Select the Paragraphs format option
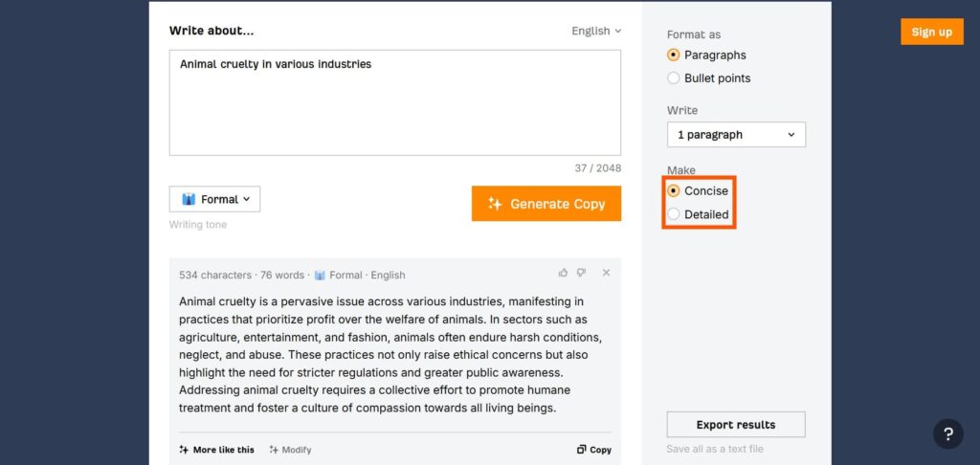The width and height of the screenshot is (980, 465). 707,55
